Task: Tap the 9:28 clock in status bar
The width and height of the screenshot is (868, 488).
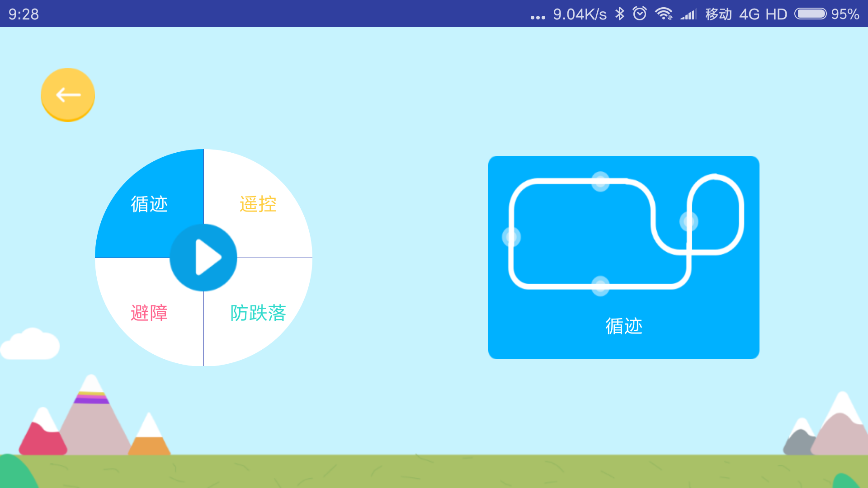Action: pos(24,14)
